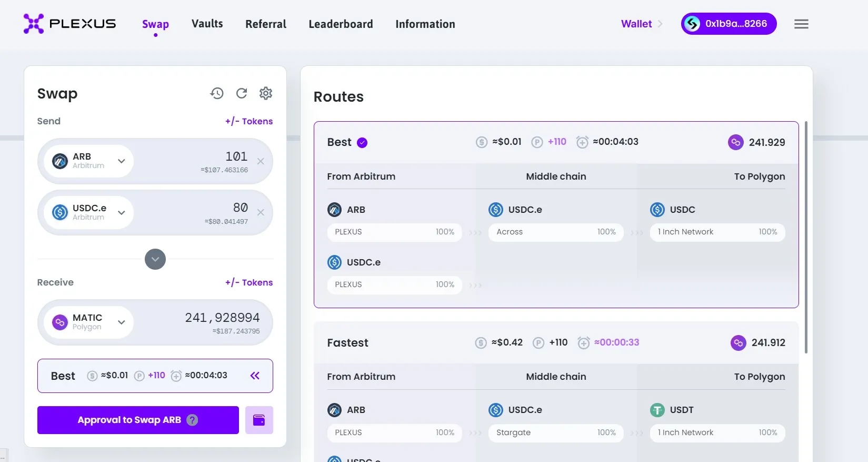Open Information tab

click(425, 24)
